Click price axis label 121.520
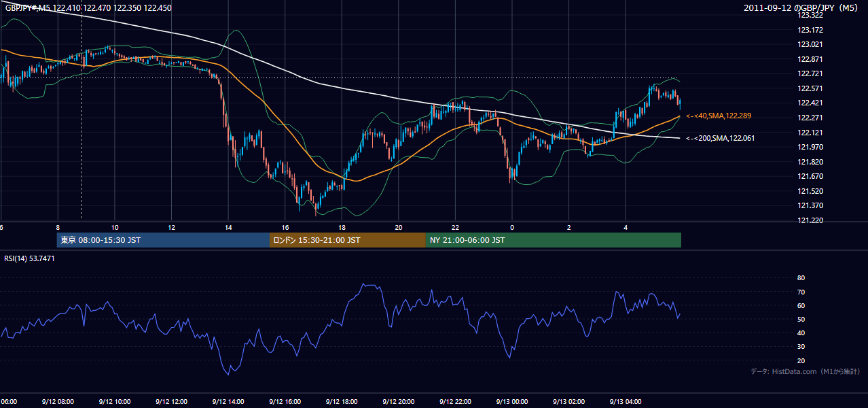Image resolution: width=868 pixels, height=408 pixels. (810, 191)
